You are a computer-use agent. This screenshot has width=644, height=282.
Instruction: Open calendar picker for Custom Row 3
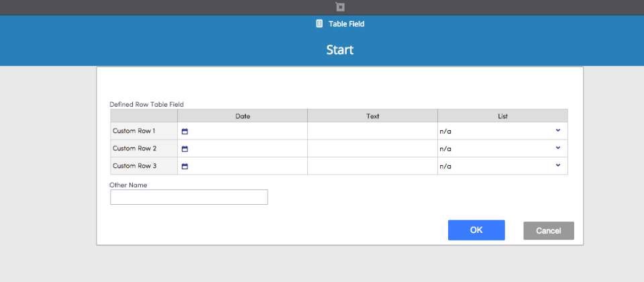tap(185, 167)
